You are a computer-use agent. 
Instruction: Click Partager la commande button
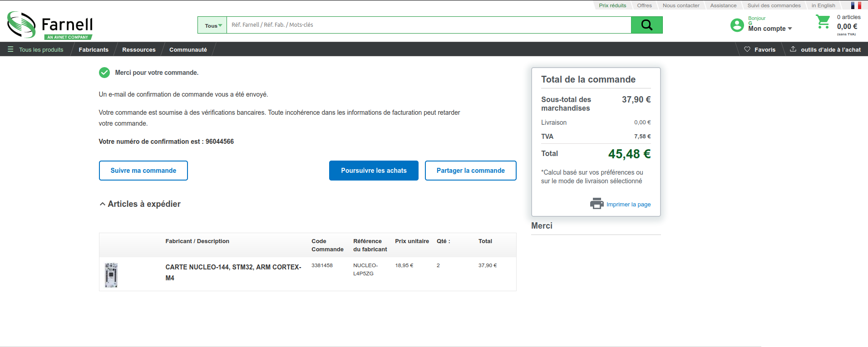pos(470,171)
